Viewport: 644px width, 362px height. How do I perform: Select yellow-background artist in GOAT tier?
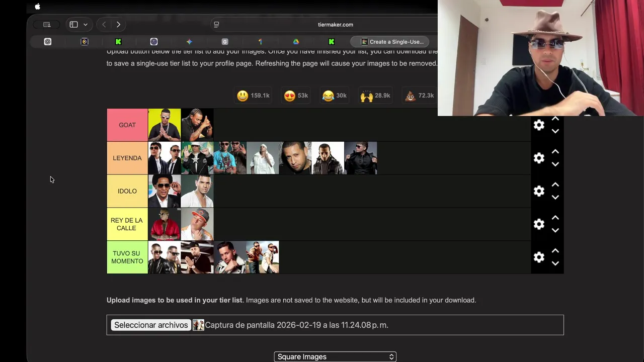[165, 125]
